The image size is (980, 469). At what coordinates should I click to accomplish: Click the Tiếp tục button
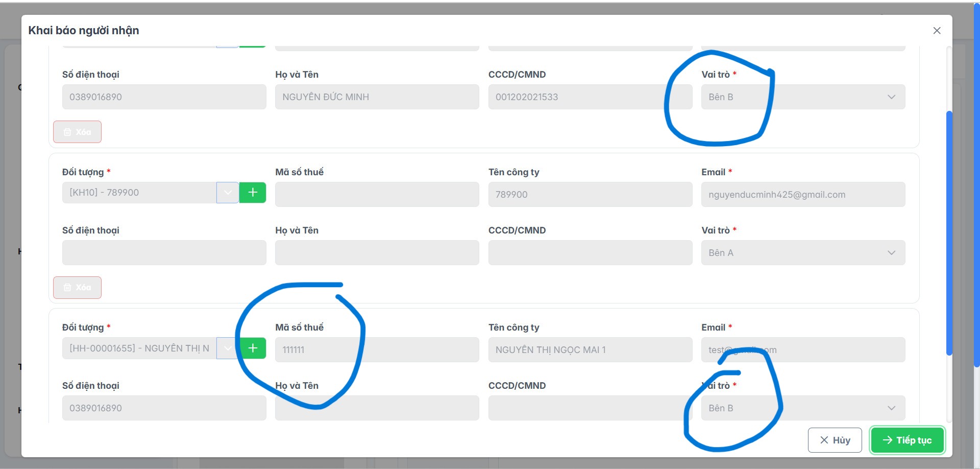coord(908,440)
